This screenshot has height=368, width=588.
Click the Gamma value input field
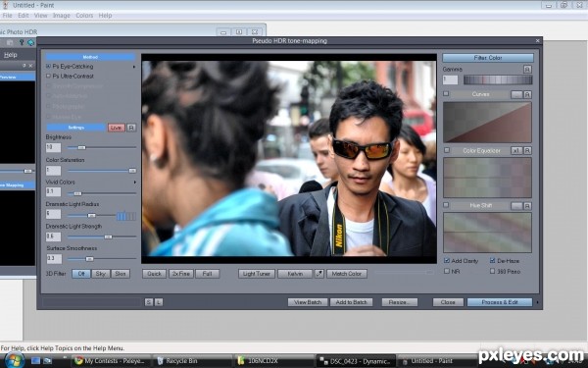[451, 79]
